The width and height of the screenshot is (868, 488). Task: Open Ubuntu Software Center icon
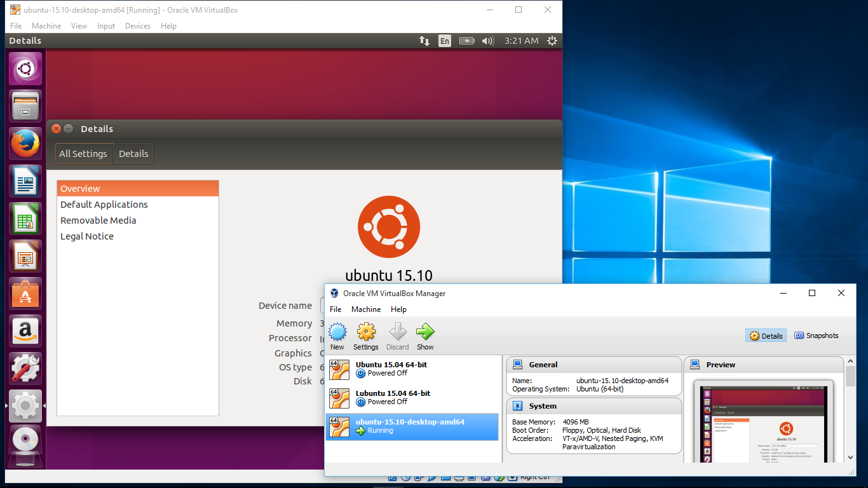coord(25,294)
